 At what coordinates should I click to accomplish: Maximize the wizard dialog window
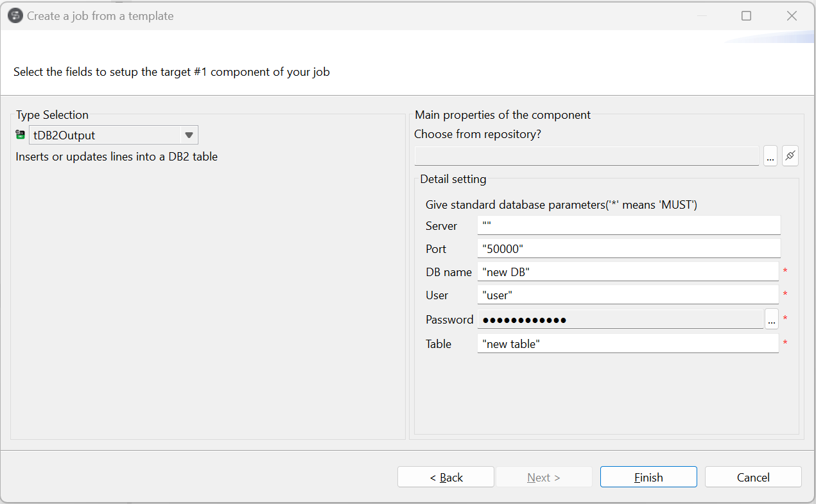tap(746, 16)
